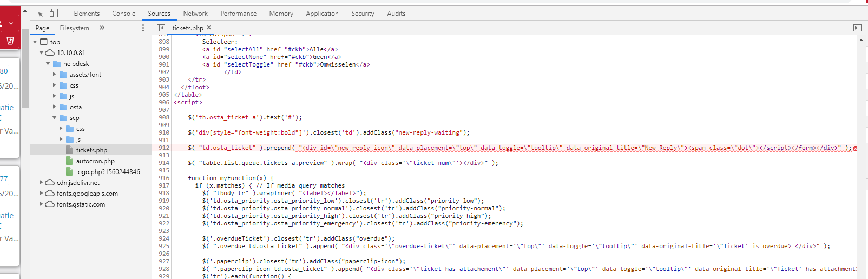
Task: Hide the file navigator pane
Action: (x=161, y=28)
